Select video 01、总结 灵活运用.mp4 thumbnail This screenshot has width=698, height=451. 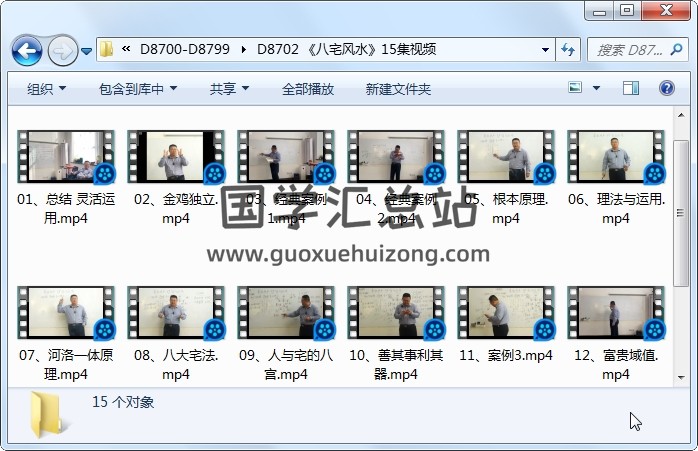(66, 157)
